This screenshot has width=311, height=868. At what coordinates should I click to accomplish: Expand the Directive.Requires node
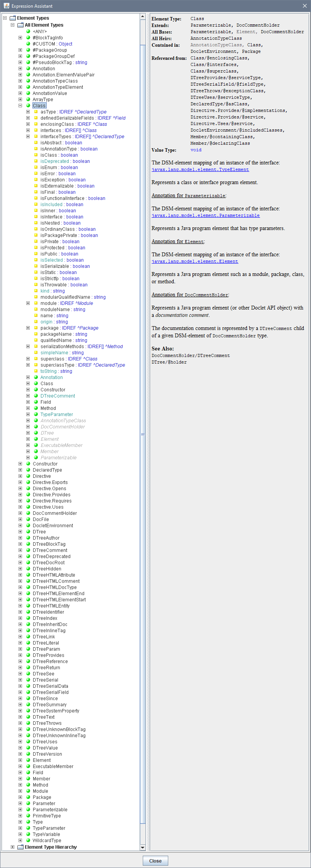(20, 501)
